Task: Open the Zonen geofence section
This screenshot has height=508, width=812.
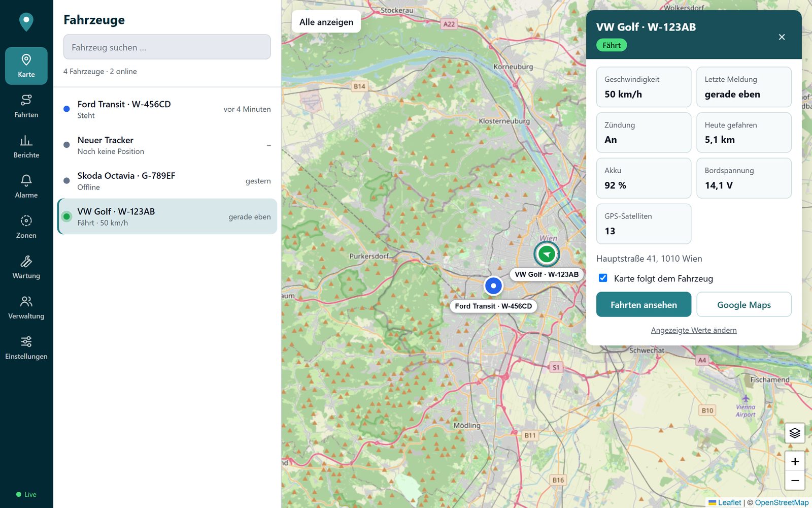Action: pos(26,227)
